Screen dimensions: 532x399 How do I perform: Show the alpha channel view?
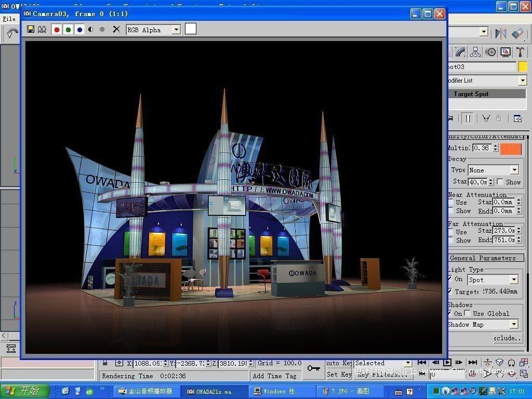pyautogui.click(x=90, y=30)
